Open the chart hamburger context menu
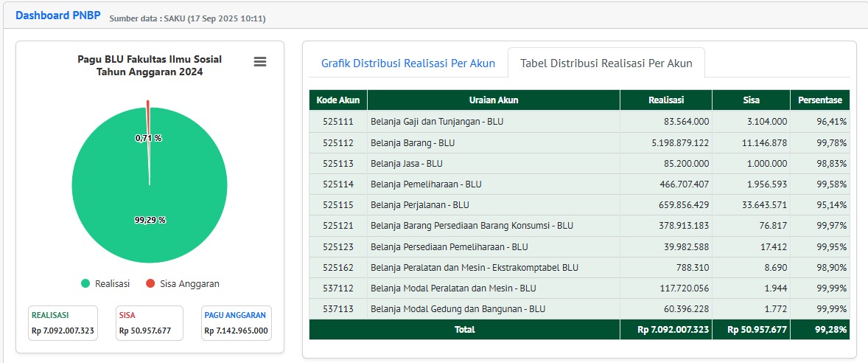This screenshot has height=363, width=868. coord(259,62)
